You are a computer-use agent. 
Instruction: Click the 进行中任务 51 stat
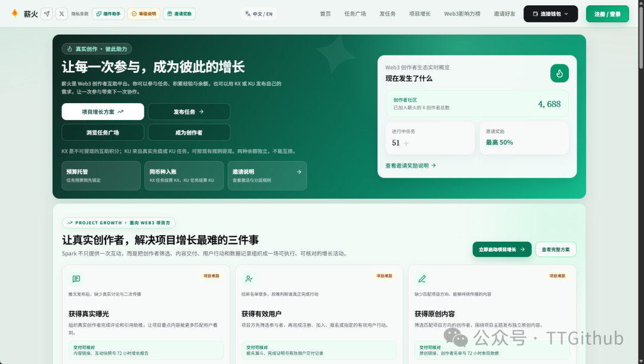click(x=430, y=138)
